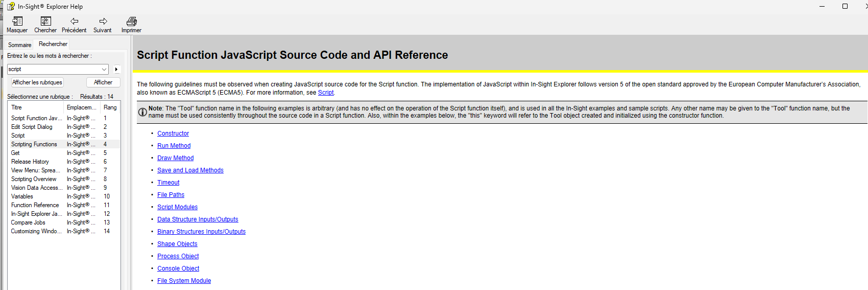868x290 pixels.
Task: Sort results by Rang column header
Action: [x=110, y=107]
